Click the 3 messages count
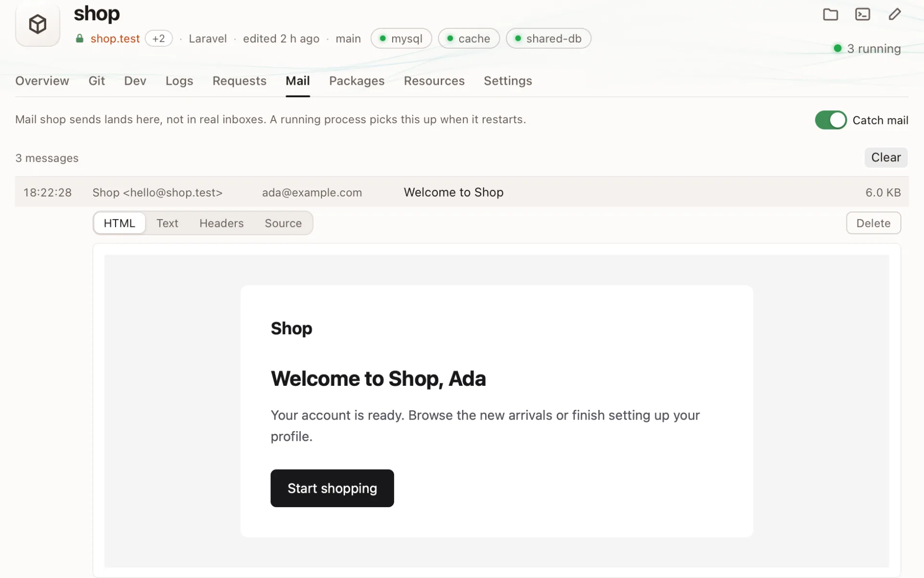The height and width of the screenshot is (578, 924). point(47,158)
